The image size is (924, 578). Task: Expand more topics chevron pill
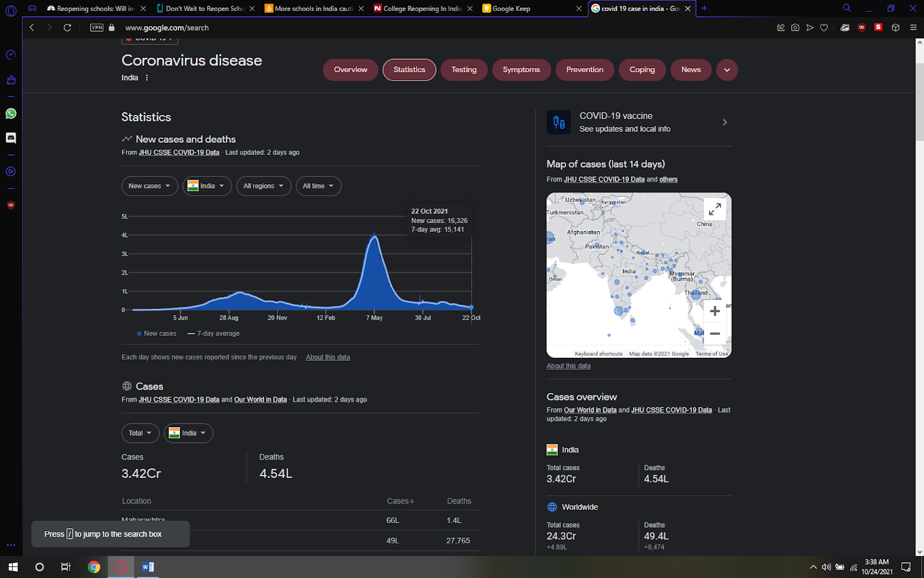point(727,70)
